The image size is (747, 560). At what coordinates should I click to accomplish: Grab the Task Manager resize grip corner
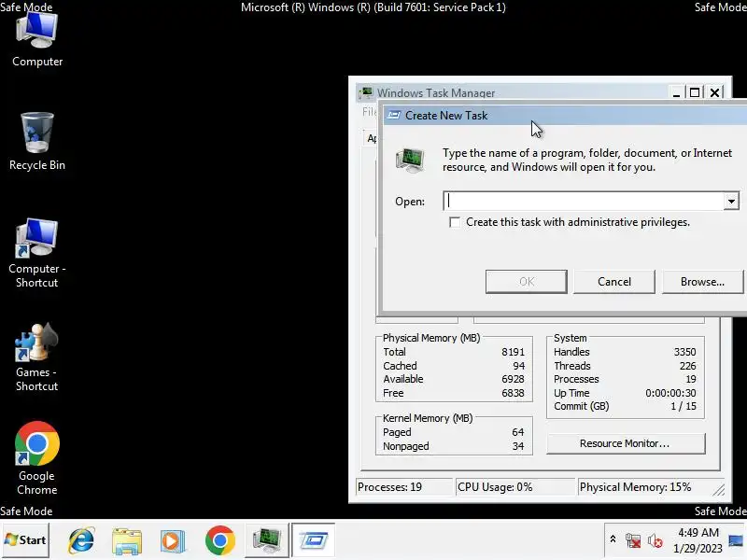pyautogui.click(x=719, y=490)
